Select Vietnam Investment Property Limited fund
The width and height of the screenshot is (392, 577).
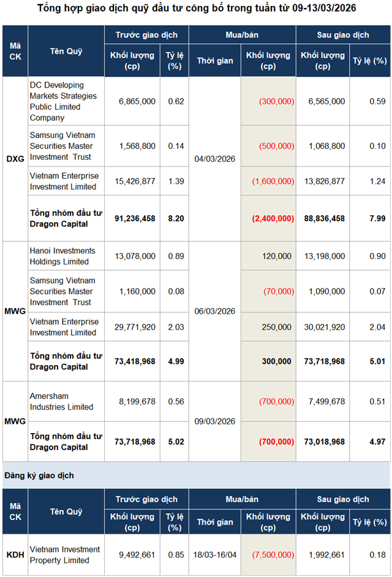click(64, 554)
